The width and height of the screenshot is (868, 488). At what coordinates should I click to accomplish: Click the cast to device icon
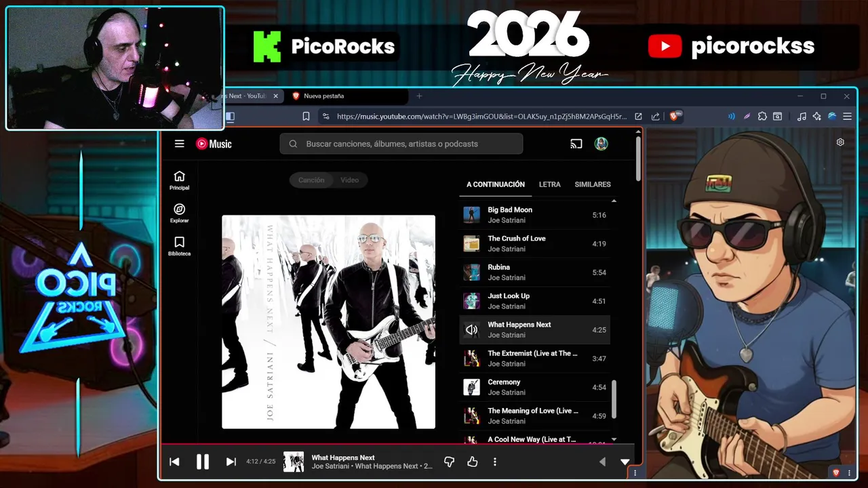point(576,144)
